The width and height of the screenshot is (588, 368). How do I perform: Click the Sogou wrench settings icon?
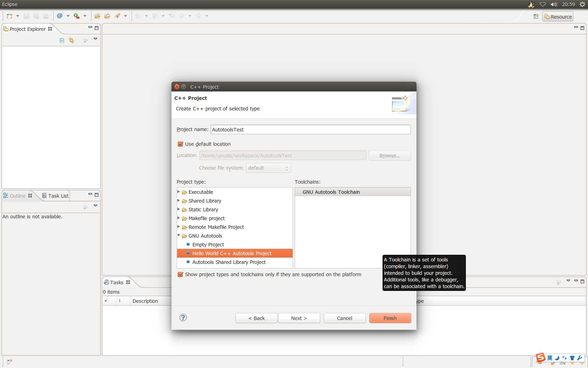coord(580,358)
